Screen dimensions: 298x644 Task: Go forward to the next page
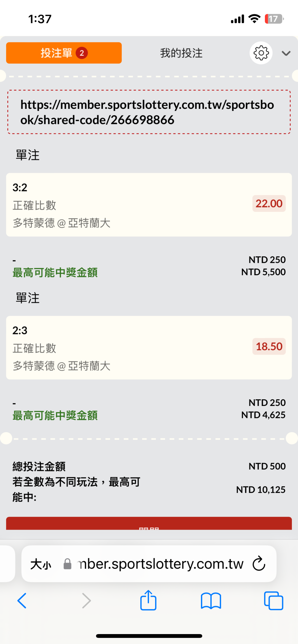point(86,600)
